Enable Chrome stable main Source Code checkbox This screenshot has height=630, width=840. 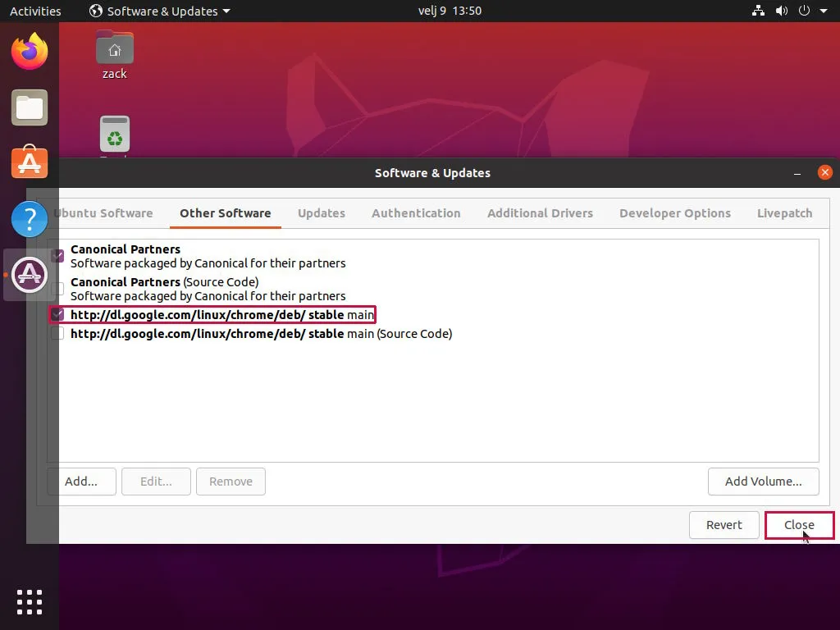(57, 334)
